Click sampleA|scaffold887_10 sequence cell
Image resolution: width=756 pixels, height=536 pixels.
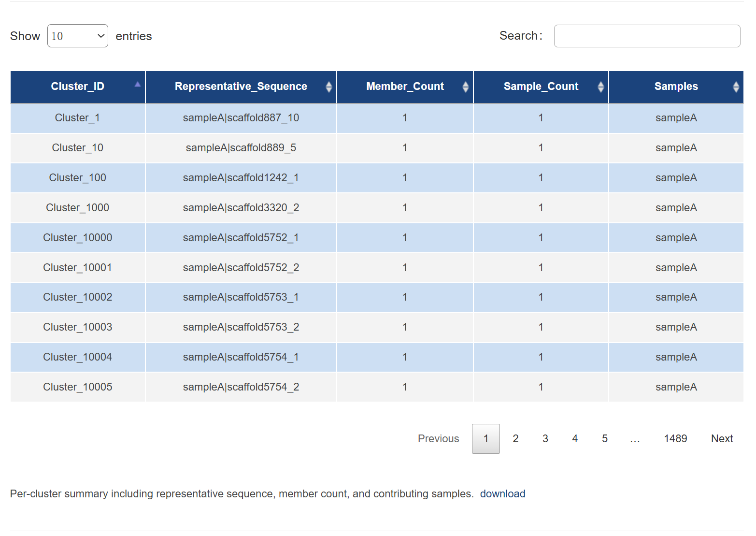(241, 118)
